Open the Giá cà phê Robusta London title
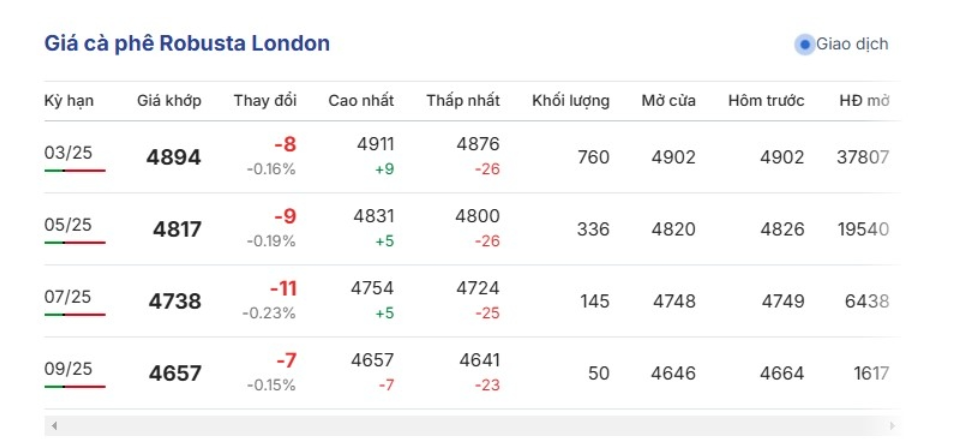This screenshot has width=957, height=439. tap(187, 44)
